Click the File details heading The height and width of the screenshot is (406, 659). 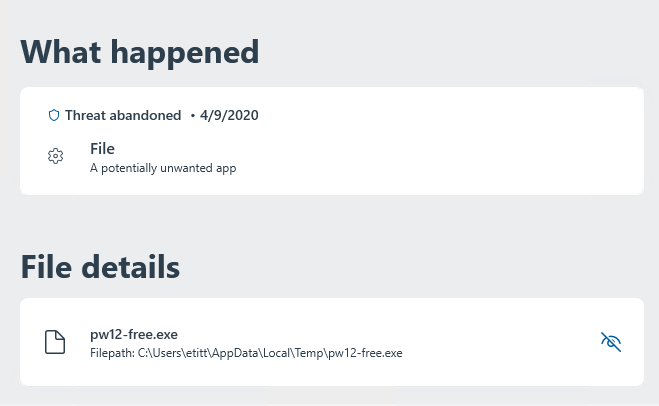click(100, 267)
